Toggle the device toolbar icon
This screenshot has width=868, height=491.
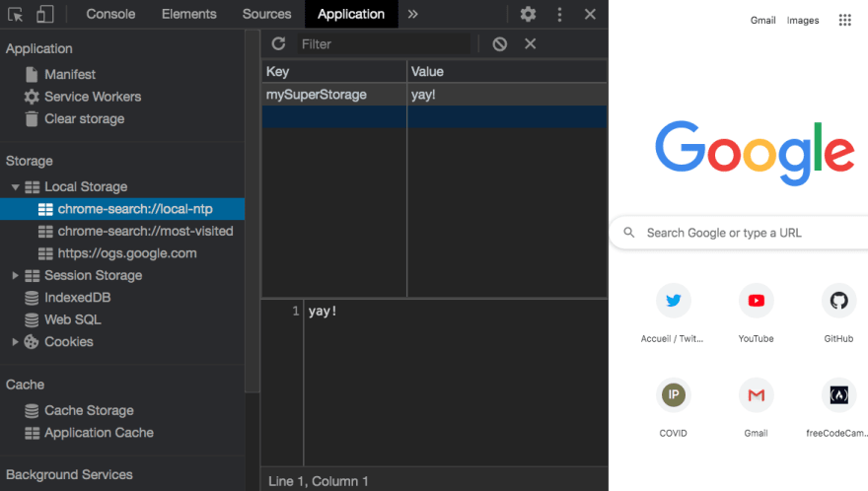point(44,15)
